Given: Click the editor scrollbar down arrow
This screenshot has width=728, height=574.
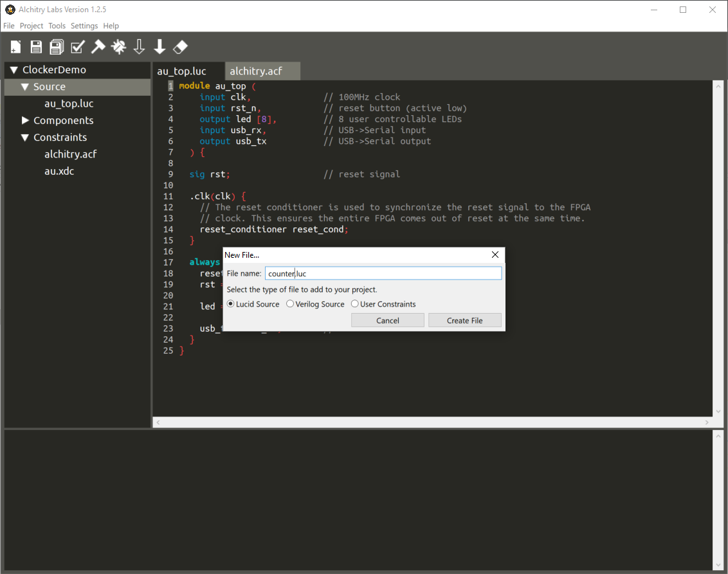Looking at the screenshot, I should pos(718,411).
